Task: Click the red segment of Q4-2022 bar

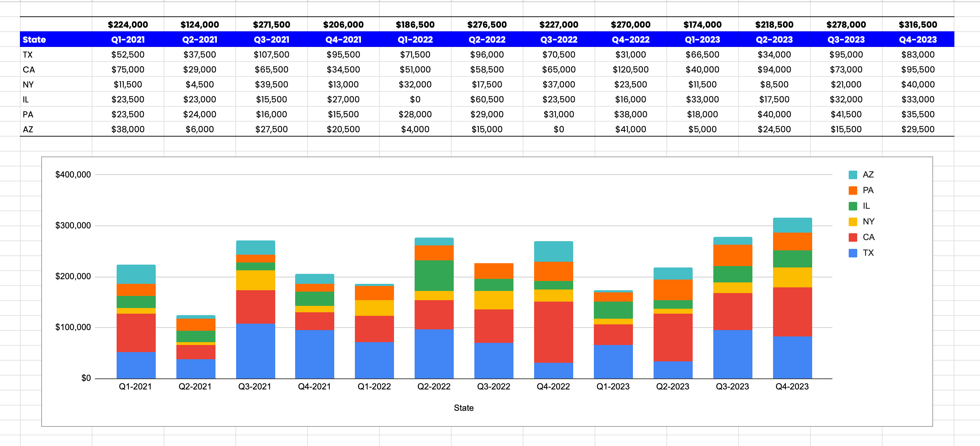Action: pyautogui.click(x=553, y=332)
